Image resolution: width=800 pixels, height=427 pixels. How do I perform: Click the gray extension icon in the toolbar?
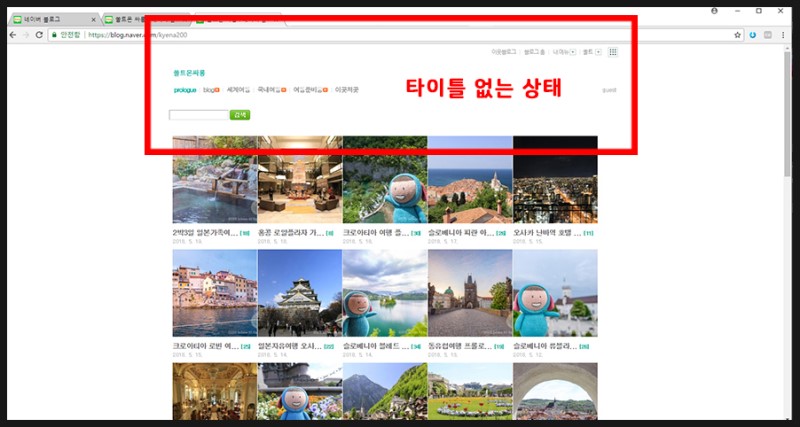(x=767, y=35)
